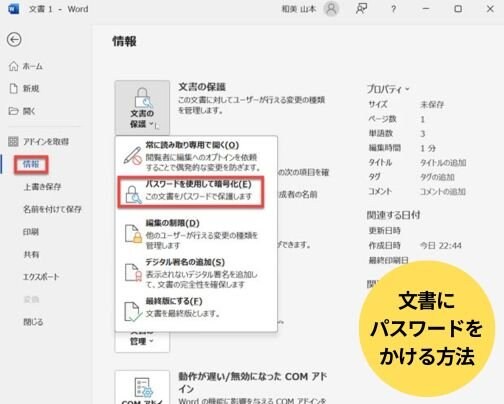Click the 今日 22:44 creation time value

point(441,246)
